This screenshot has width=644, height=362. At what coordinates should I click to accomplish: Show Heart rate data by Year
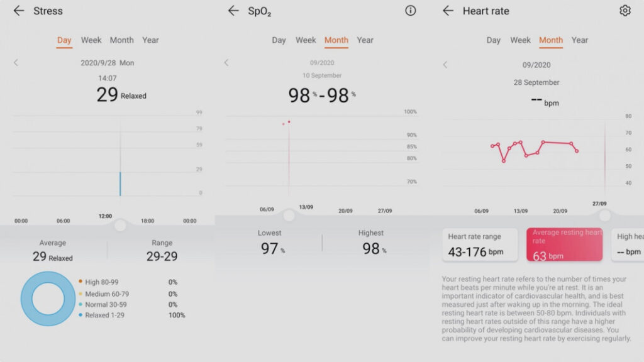point(579,40)
